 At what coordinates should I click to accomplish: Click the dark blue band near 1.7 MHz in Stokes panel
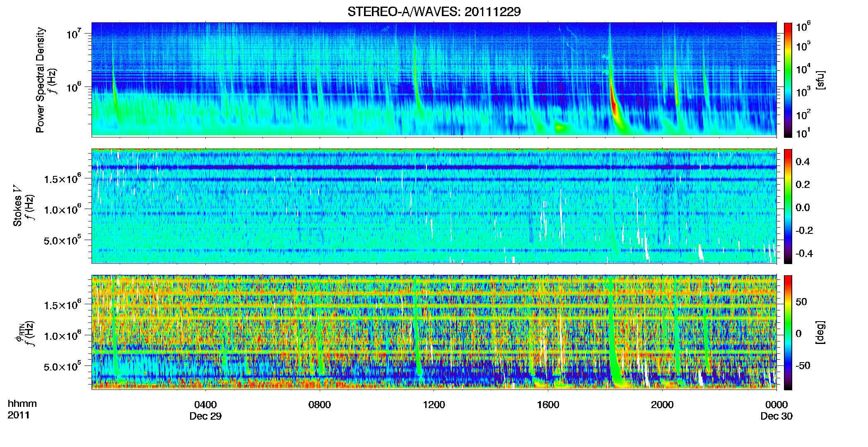434,167
